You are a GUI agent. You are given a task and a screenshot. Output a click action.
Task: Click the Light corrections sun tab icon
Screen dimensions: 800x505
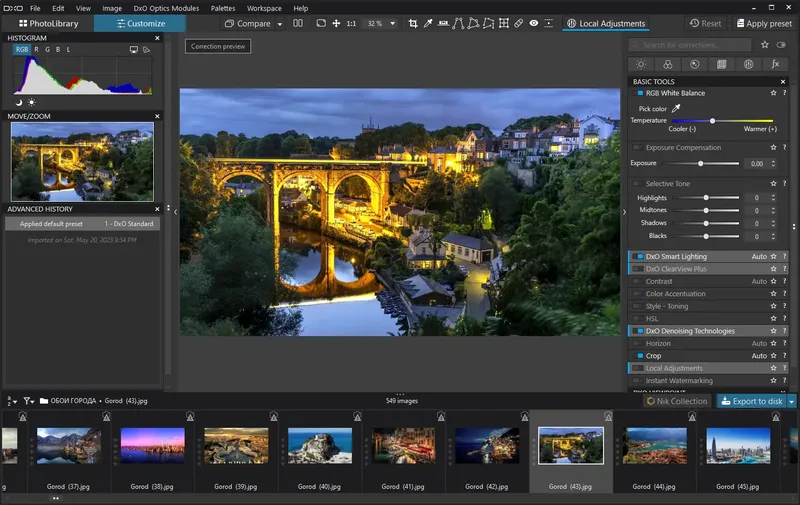pos(641,64)
